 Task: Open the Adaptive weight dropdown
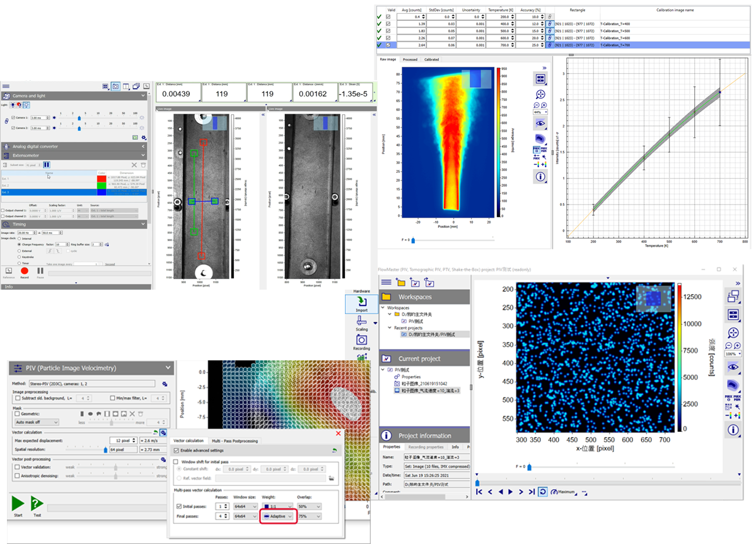[x=277, y=516]
